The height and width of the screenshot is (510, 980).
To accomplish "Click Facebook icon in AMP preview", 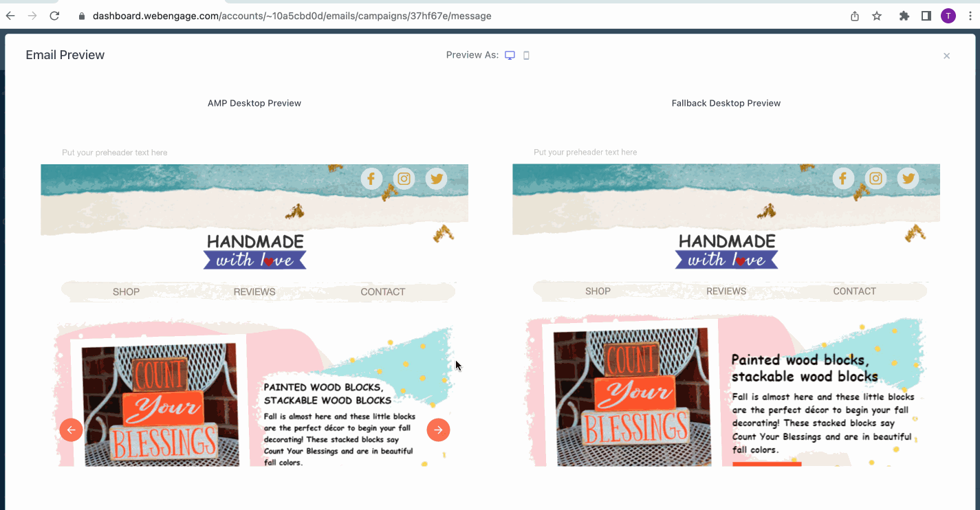I will coord(371,179).
